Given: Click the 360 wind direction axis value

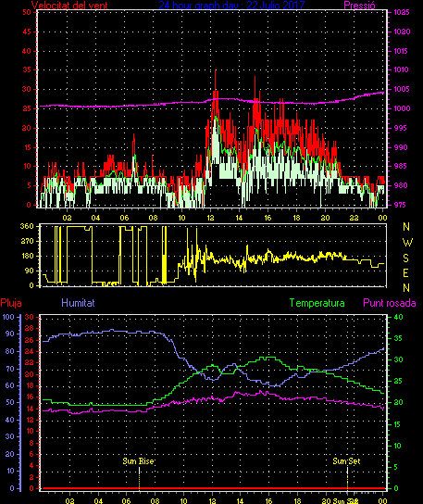Looking at the screenshot, I should click(27, 226).
